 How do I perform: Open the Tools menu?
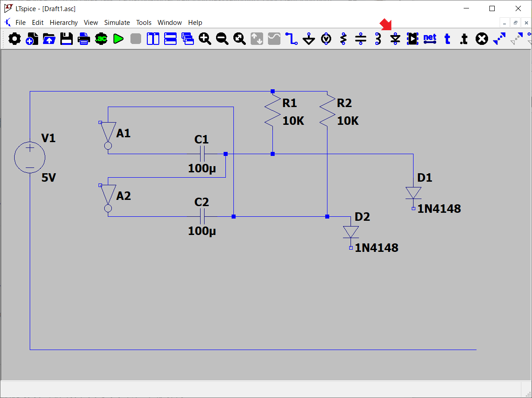tap(144, 23)
